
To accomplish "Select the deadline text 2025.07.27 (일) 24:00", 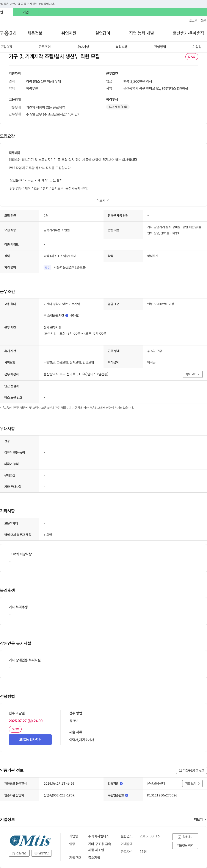I will pos(26,721).
